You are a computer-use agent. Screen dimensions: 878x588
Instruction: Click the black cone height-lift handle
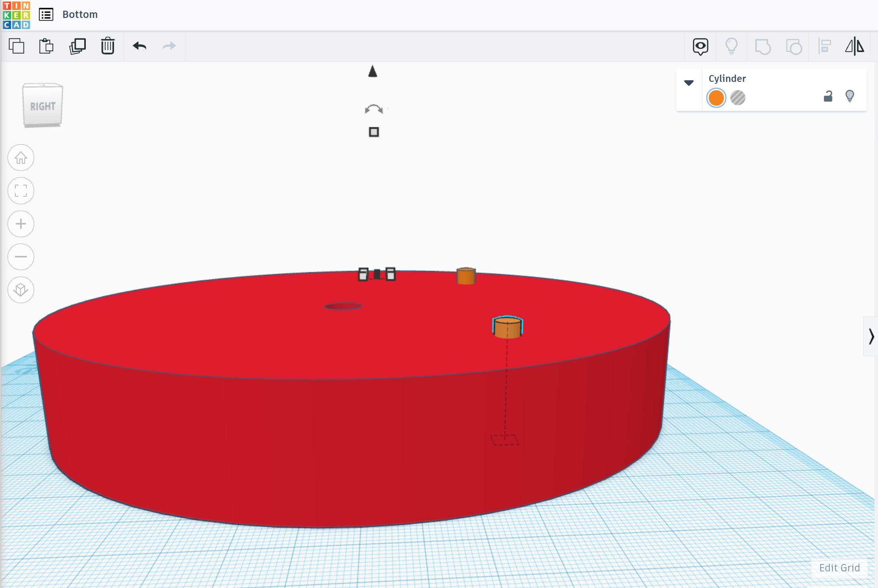(x=372, y=72)
